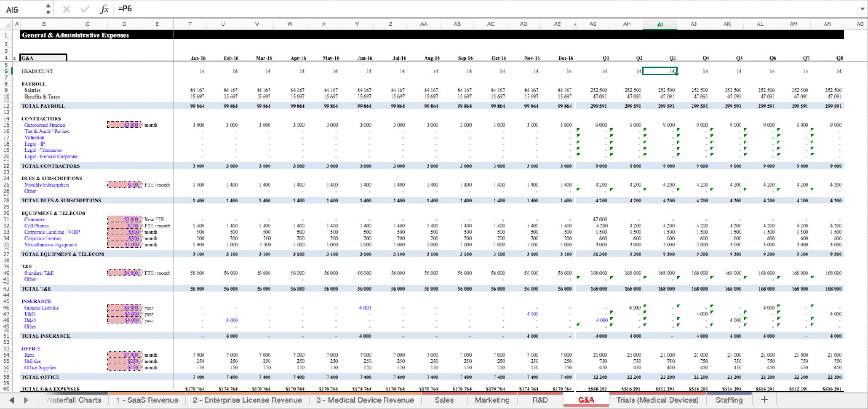This screenshot has height=409, width=868.
Task: Select column AI by clicking its header
Action: point(660,24)
